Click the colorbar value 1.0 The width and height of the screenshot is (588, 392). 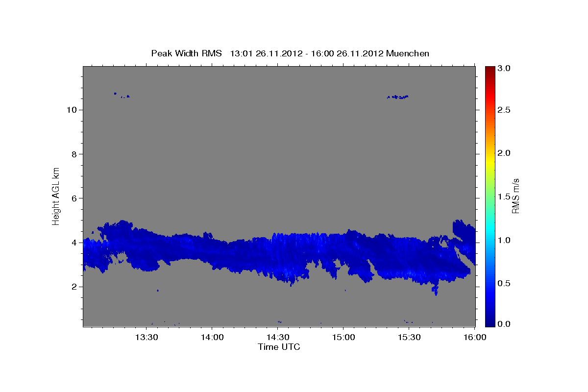pos(504,240)
